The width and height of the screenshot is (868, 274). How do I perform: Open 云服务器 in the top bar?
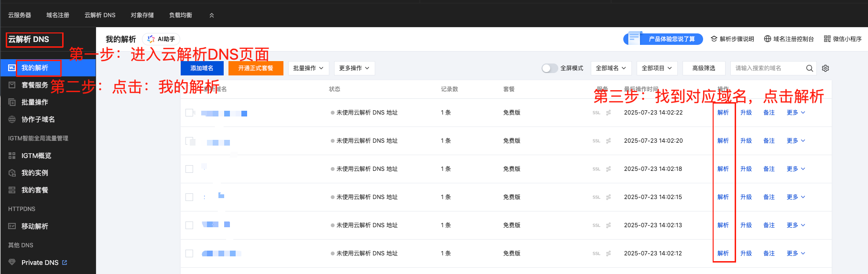pyautogui.click(x=20, y=15)
